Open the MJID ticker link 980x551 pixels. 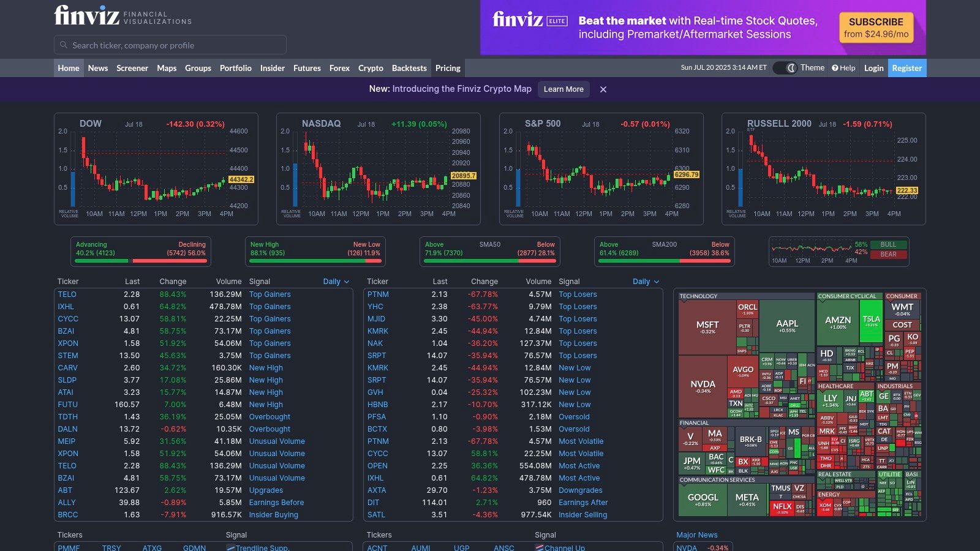pos(376,319)
